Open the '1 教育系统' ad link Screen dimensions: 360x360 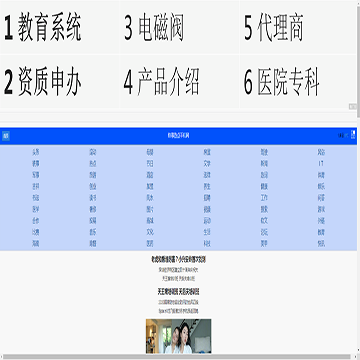[x=43, y=27]
